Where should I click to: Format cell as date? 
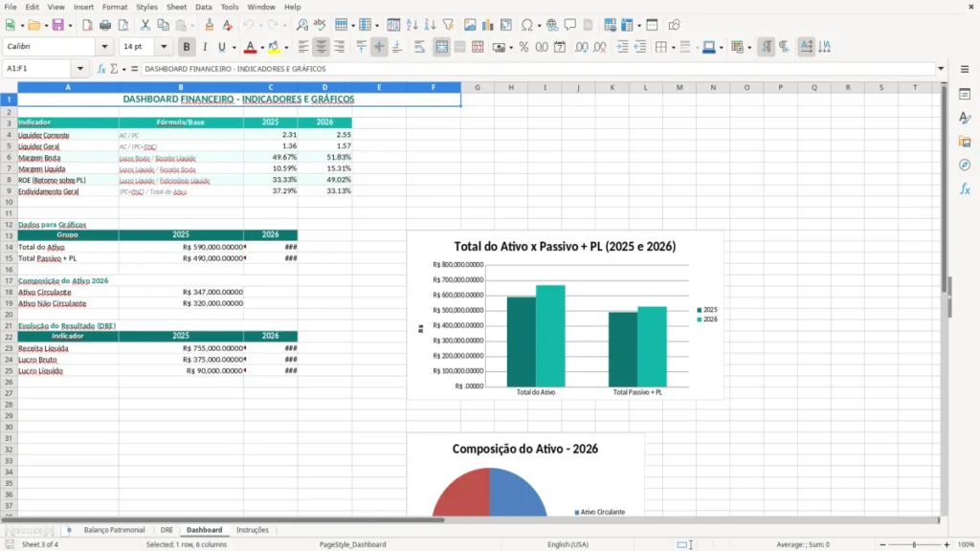coord(560,47)
